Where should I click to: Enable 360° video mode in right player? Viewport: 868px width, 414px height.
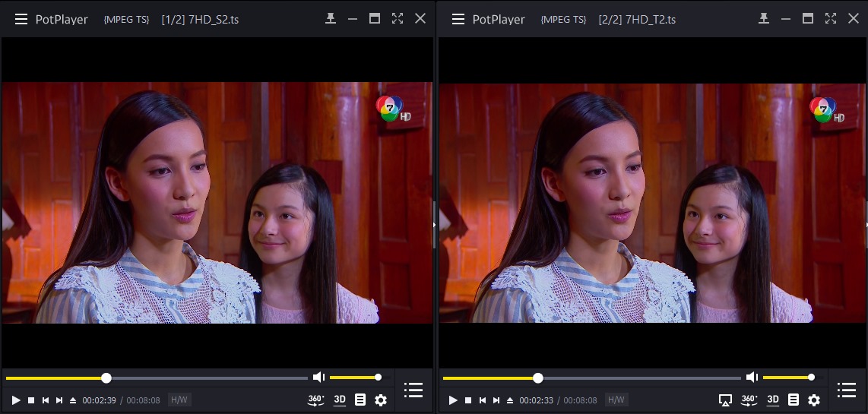coord(749,400)
